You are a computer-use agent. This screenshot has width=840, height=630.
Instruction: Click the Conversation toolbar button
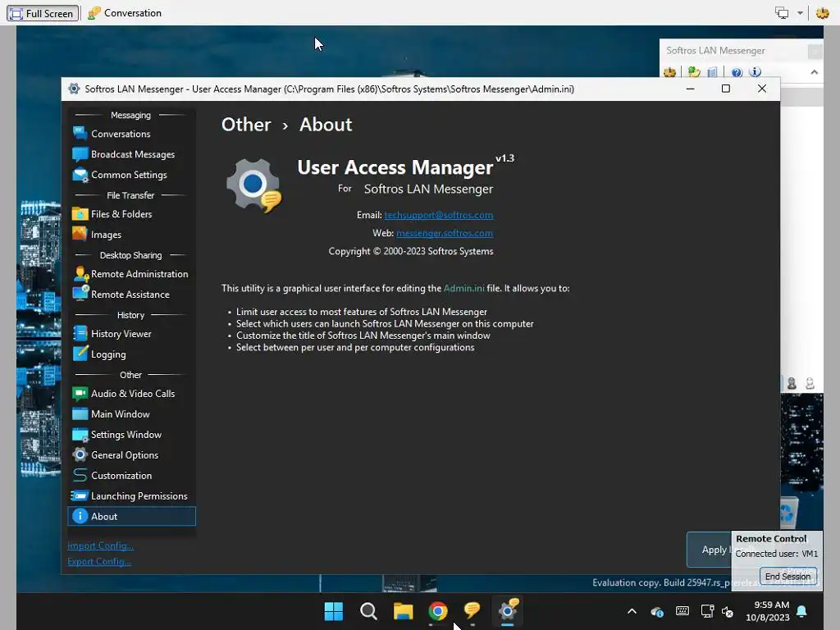pos(125,13)
